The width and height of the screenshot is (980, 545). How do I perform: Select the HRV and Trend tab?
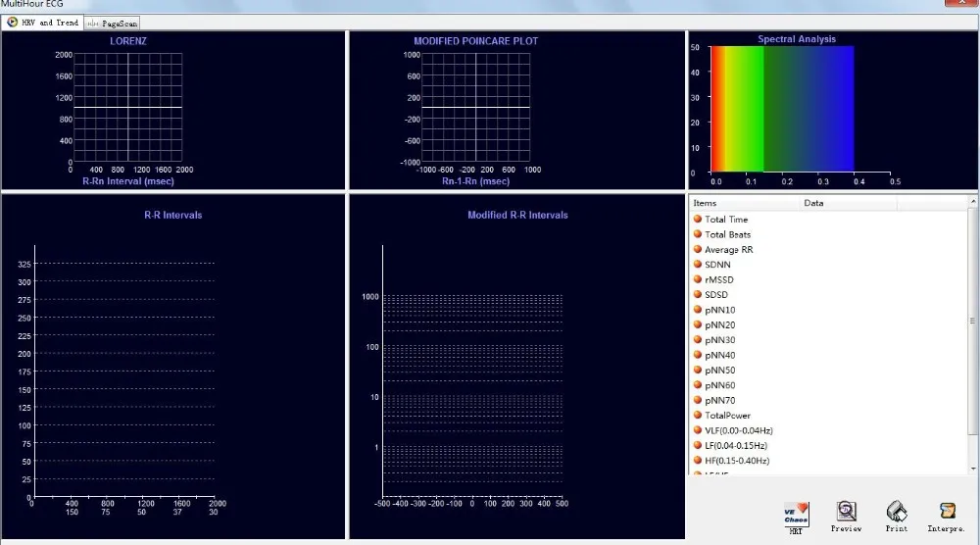[43, 23]
